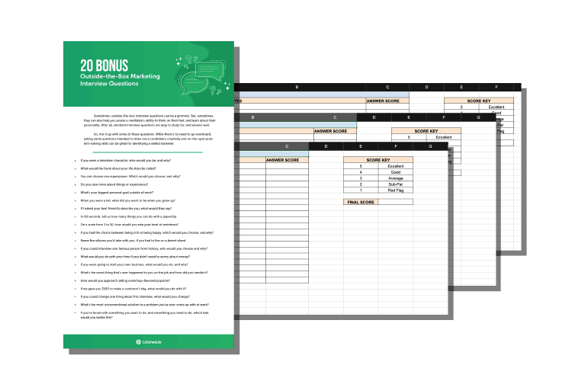Select the things or experiences question

(114, 184)
